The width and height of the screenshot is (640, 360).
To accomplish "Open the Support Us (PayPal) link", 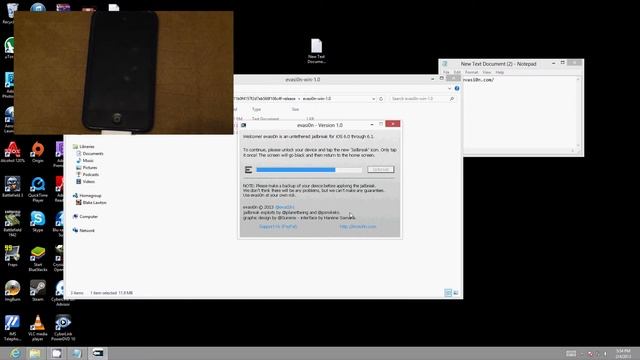I will tap(278, 227).
